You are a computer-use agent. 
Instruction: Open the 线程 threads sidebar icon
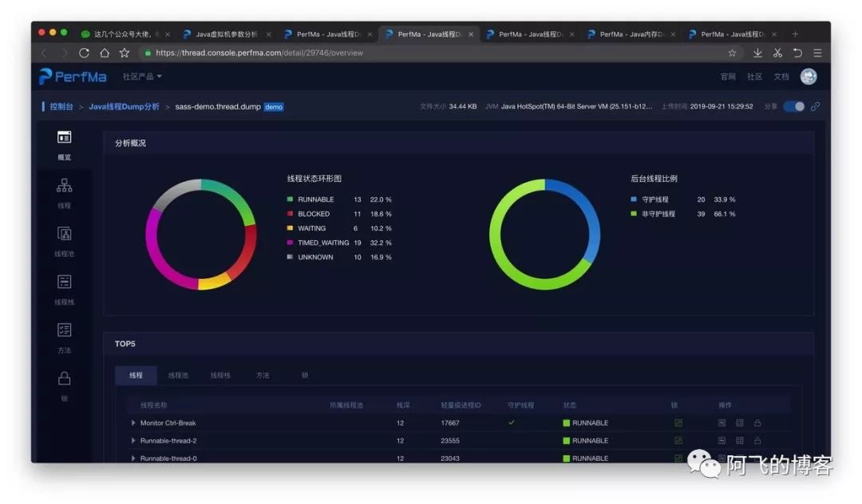click(x=65, y=186)
